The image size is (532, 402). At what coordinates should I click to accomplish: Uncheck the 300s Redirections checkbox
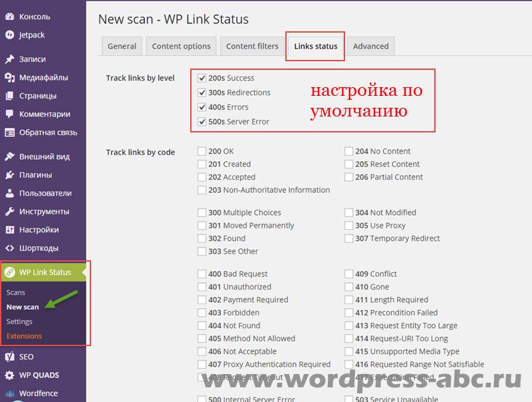click(202, 93)
